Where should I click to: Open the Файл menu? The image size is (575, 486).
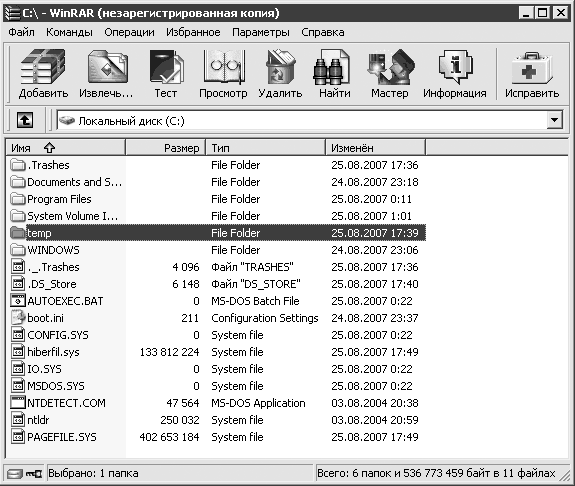pyautogui.click(x=22, y=32)
